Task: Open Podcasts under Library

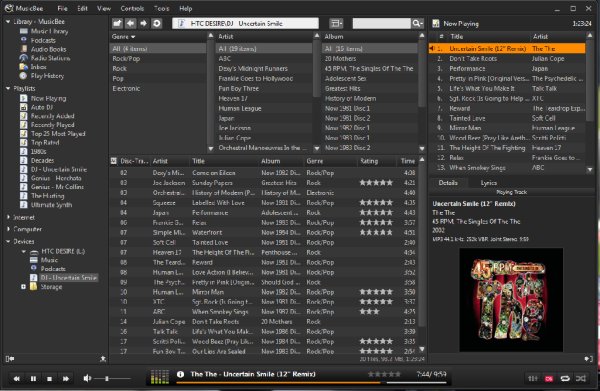Action: (43, 40)
